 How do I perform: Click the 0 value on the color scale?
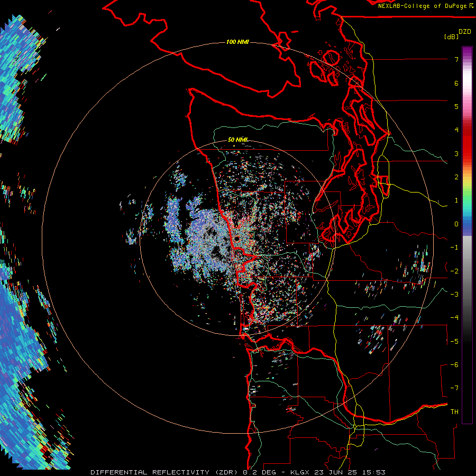(456, 224)
